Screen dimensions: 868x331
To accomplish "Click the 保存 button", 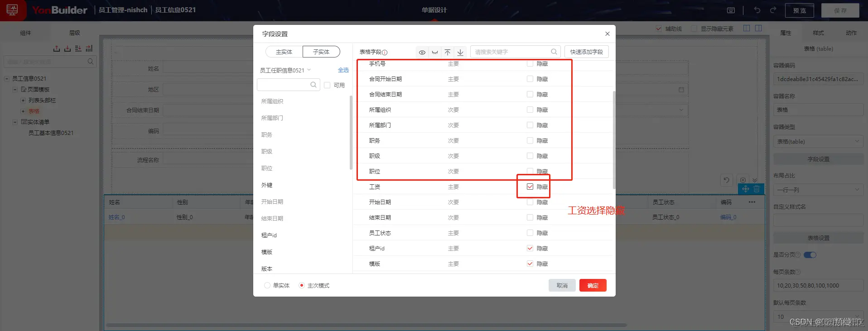I will pos(840,10).
